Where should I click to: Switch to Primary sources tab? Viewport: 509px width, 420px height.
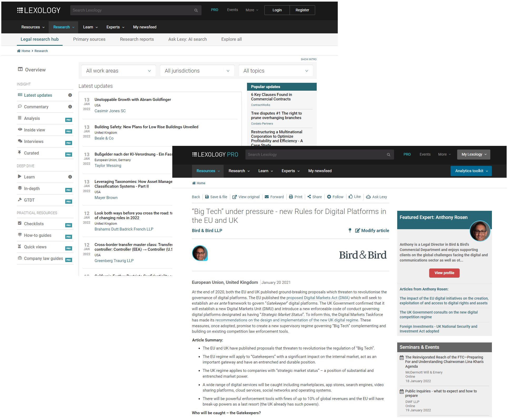click(x=89, y=39)
